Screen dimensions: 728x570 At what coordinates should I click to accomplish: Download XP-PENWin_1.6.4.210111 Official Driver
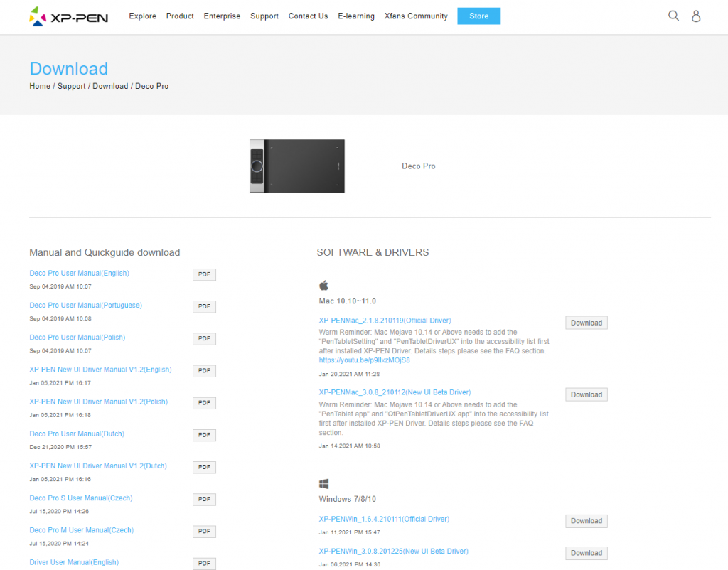point(587,521)
